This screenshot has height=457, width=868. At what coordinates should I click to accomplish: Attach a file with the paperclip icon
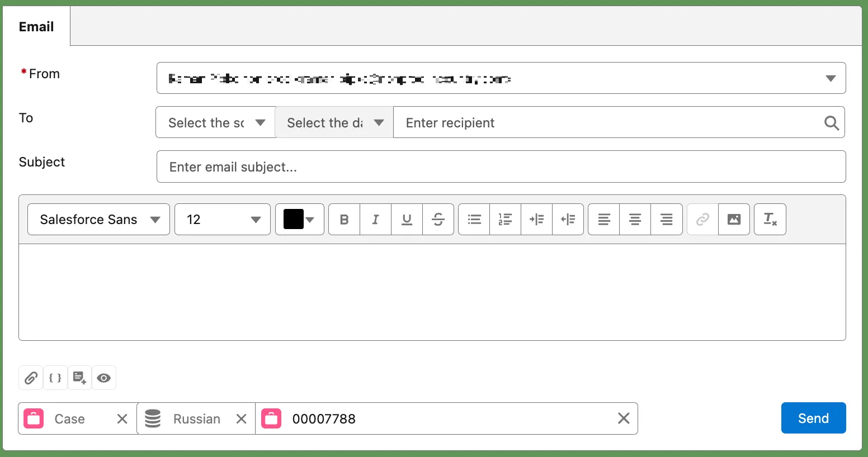pyautogui.click(x=31, y=378)
